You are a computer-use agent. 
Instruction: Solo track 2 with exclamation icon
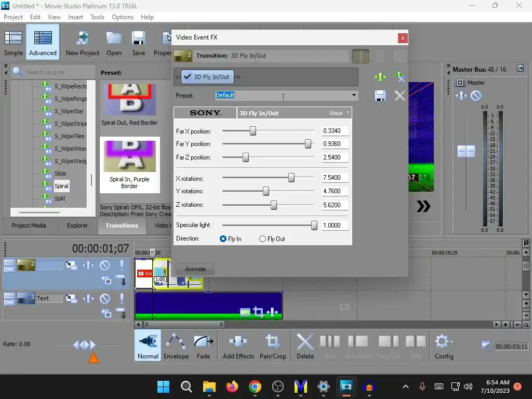point(122,265)
